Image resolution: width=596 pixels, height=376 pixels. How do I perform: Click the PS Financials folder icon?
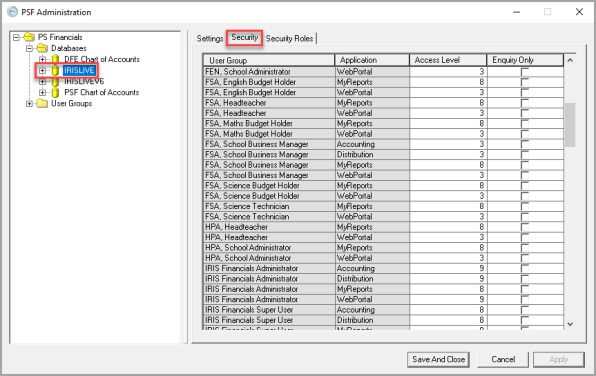pos(29,37)
